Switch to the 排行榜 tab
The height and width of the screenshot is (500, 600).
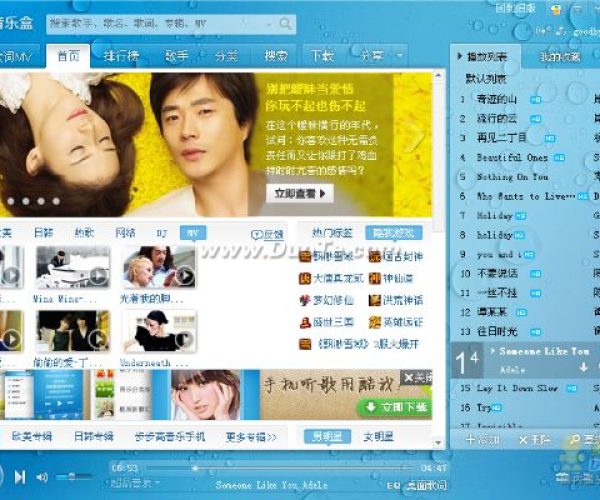[x=121, y=56]
